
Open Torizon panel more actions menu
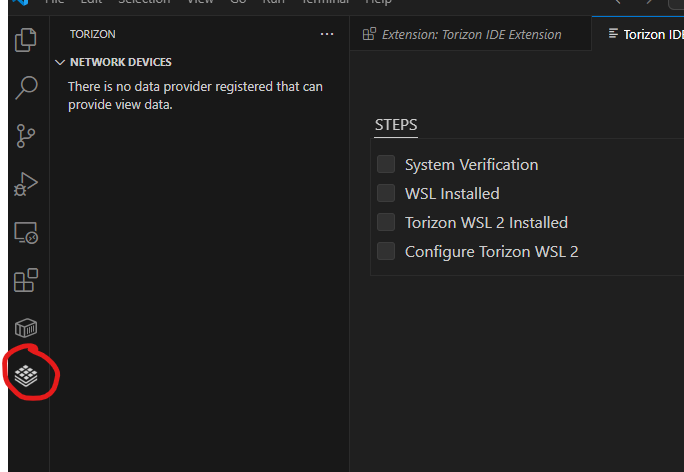pos(327,34)
